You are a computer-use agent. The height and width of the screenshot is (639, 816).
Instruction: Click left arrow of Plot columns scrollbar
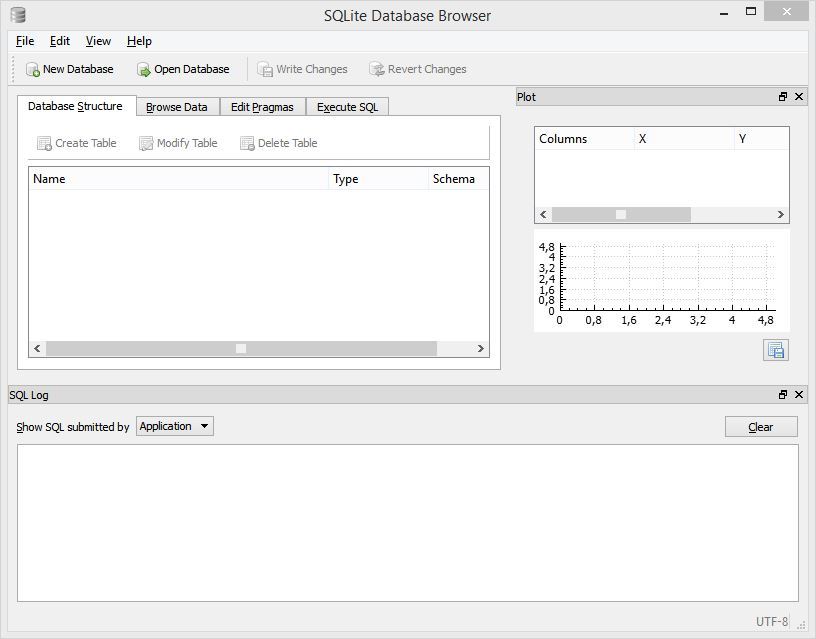pos(543,214)
